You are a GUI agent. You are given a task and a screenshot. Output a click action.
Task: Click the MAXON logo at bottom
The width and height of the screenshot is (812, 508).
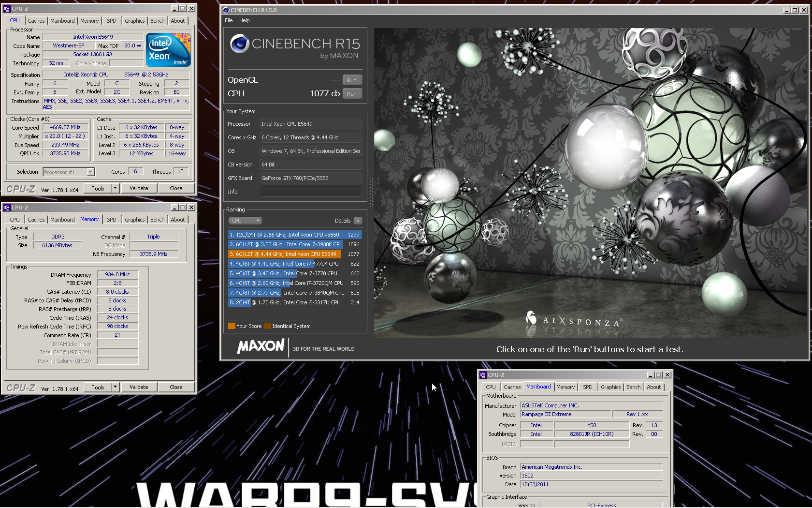tap(261, 346)
